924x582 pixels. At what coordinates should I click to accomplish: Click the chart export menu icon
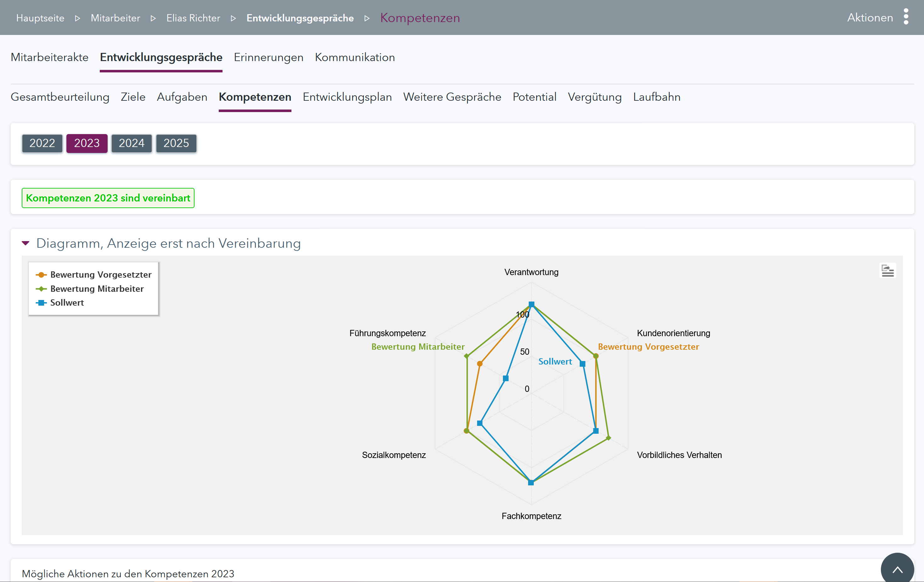pyautogui.click(x=887, y=271)
